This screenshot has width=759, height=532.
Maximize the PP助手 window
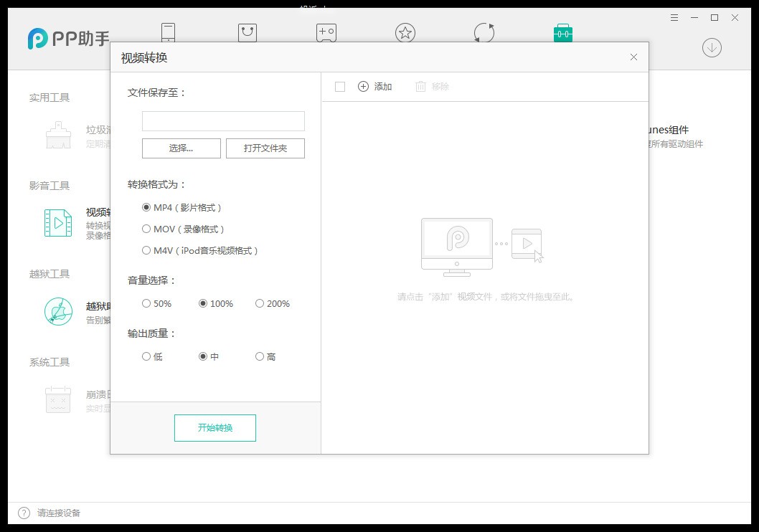(715, 17)
